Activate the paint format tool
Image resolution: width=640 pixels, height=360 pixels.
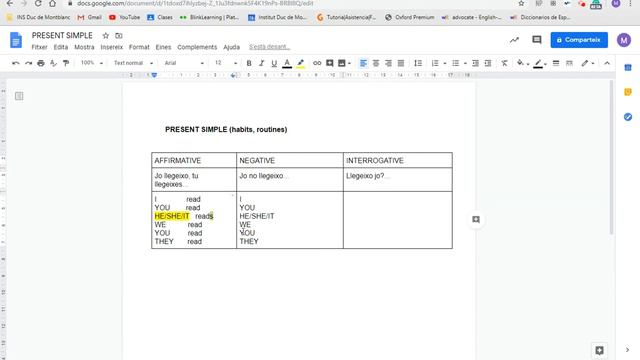point(66,63)
